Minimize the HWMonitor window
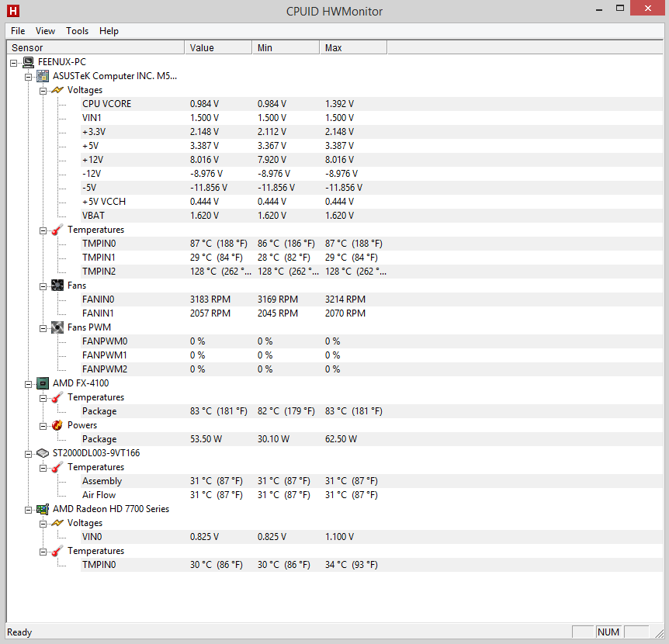This screenshot has height=644, width=669. pyautogui.click(x=599, y=9)
